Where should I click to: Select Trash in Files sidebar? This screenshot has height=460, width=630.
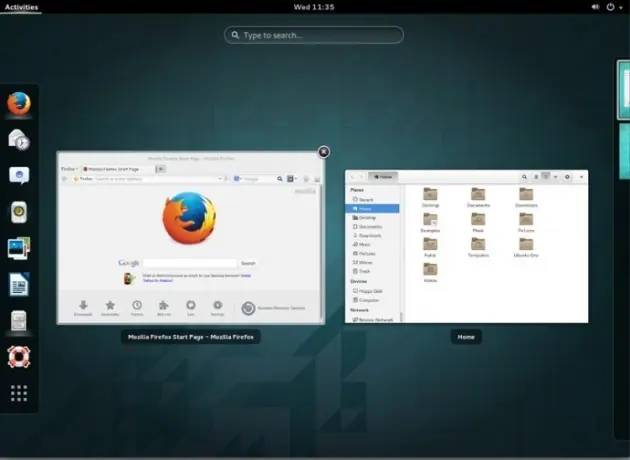click(372, 271)
